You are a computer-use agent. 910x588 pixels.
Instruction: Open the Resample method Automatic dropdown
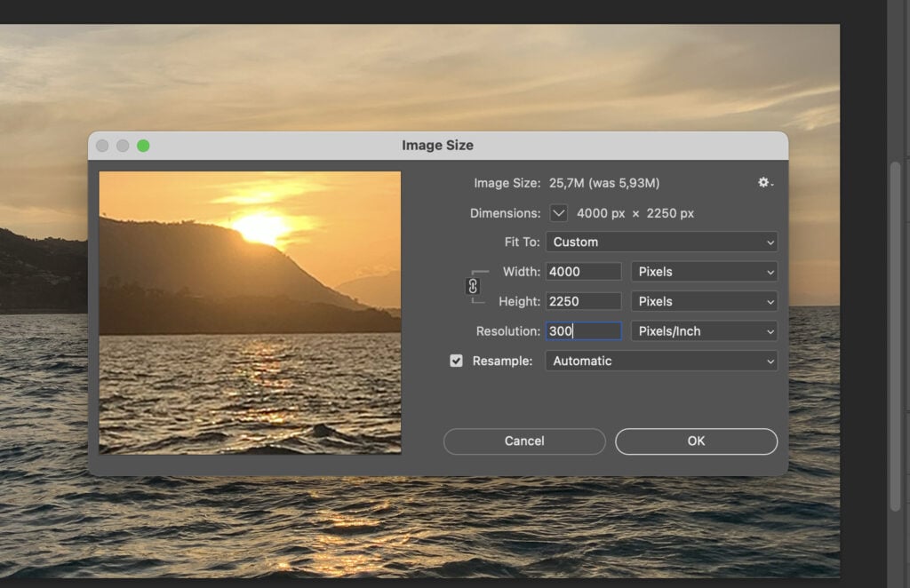tap(661, 361)
